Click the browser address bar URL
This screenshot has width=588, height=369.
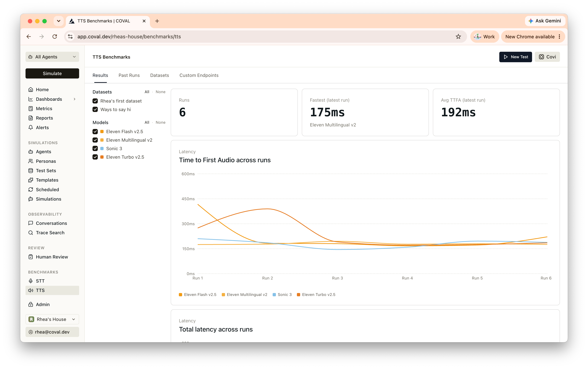click(x=129, y=37)
